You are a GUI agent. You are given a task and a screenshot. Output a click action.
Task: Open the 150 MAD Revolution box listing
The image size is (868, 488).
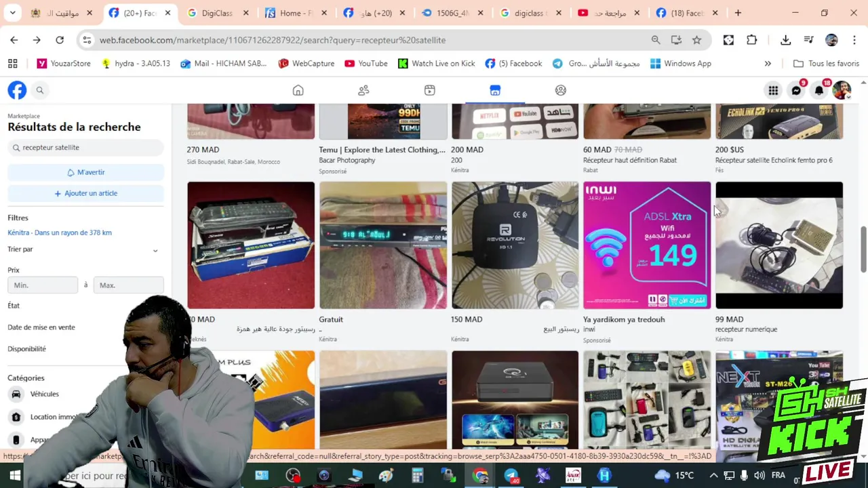515,245
